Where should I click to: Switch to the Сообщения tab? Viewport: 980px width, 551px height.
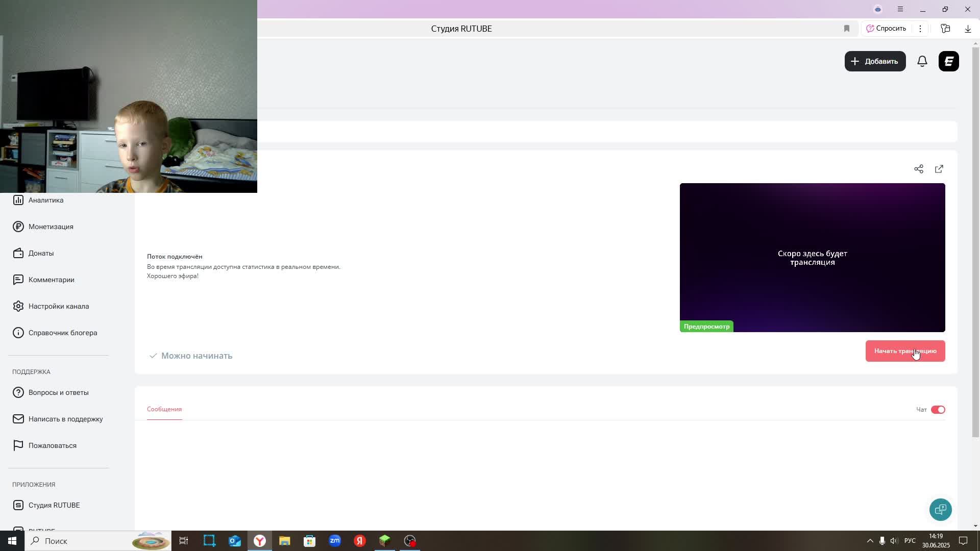pos(164,409)
